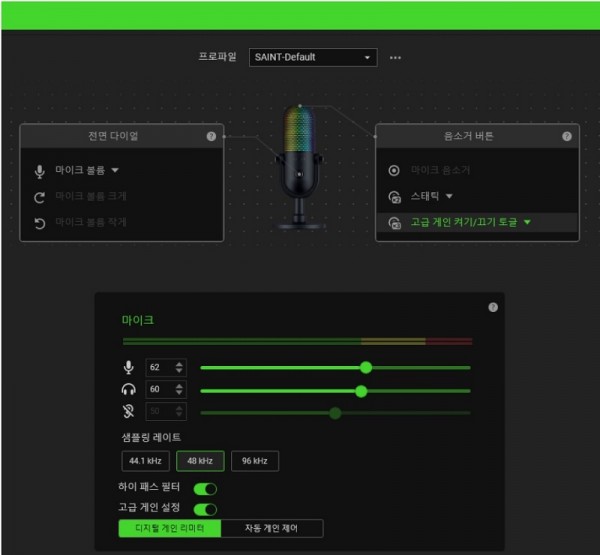Click the disabled sidetone ear icon
The width and height of the screenshot is (600, 555).
click(x=126, y=412)
